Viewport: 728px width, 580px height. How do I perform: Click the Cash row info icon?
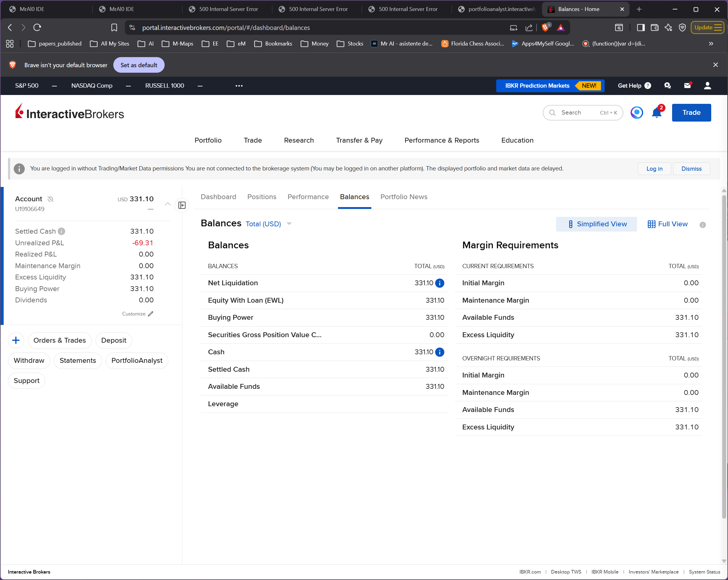pyautogui.click(x=440, y=352)
